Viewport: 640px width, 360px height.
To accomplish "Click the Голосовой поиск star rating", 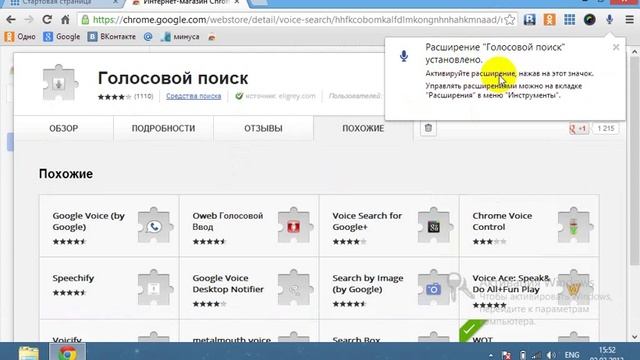I will tap(114, 97).
